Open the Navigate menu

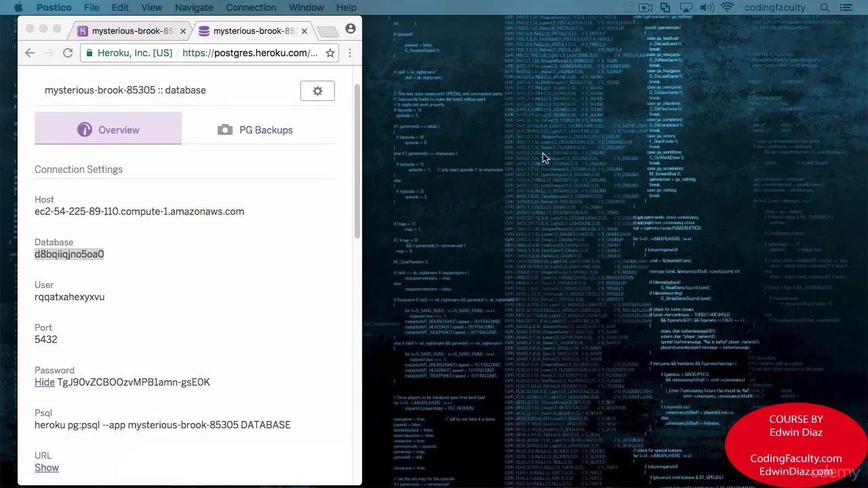point(194,7)
